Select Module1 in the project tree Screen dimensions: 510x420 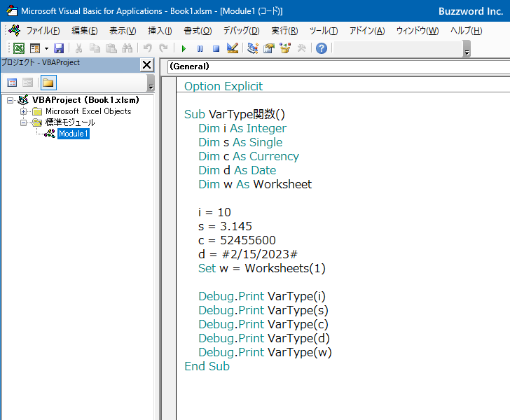click(74, 134)
